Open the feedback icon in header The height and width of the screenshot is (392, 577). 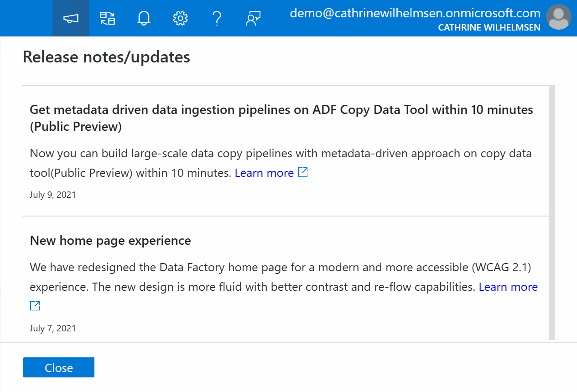pyautogui.click(x=253, y=18)
